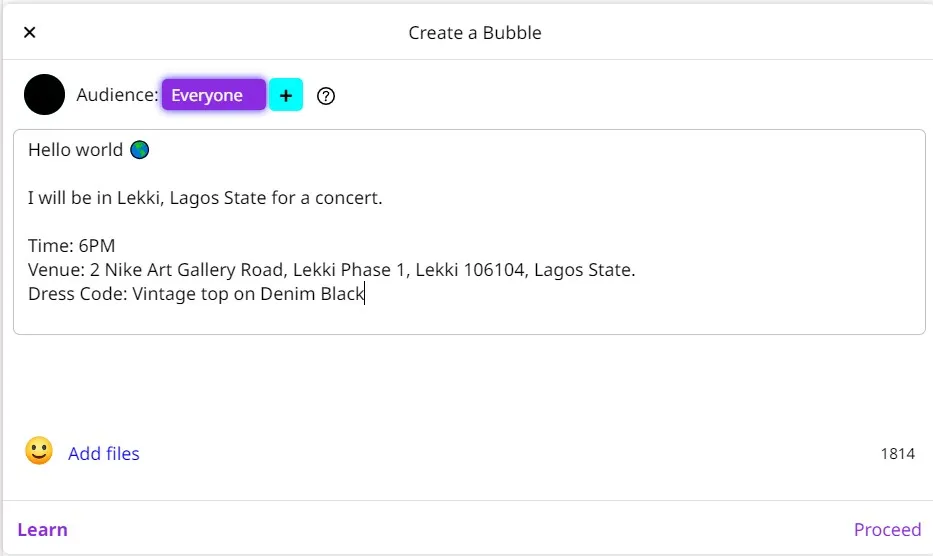Viewport: 933px width, 556px height.
Task: Open the Learn link
Action: tap(42, 529)
